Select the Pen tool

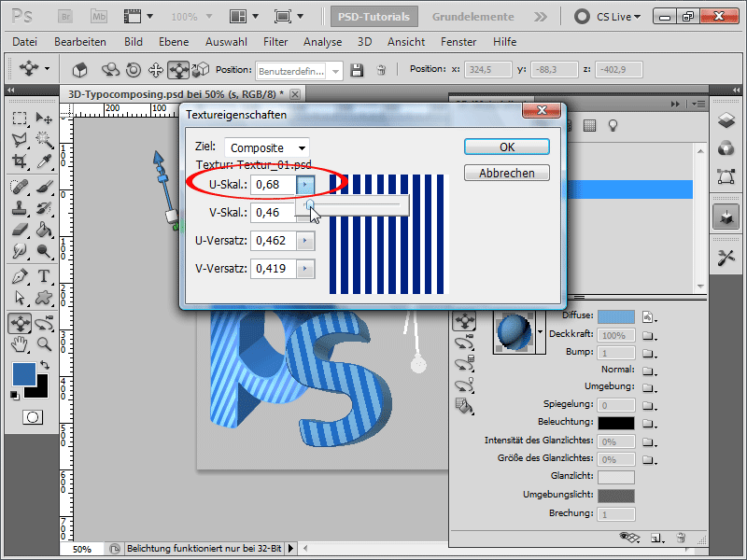tap(19, 276)
